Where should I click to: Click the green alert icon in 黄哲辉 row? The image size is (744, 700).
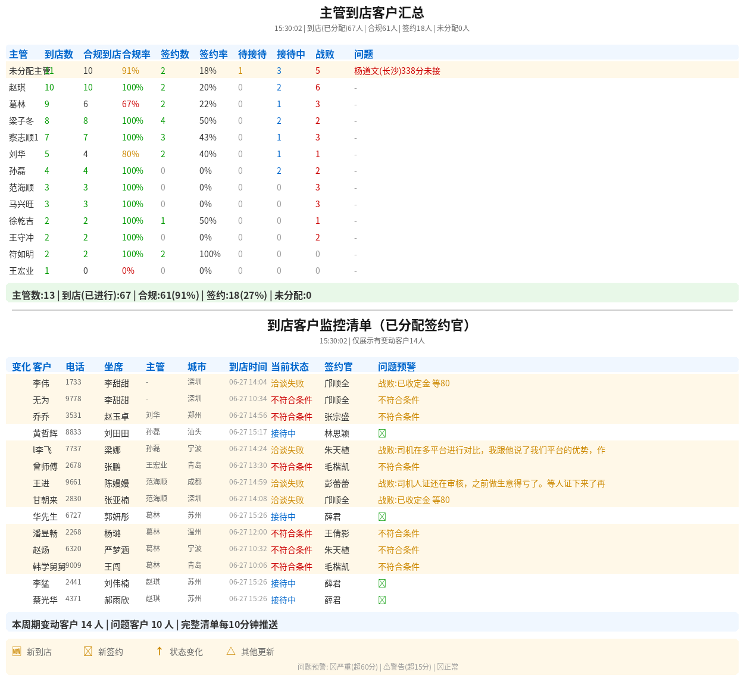click(x=382, y=433)
